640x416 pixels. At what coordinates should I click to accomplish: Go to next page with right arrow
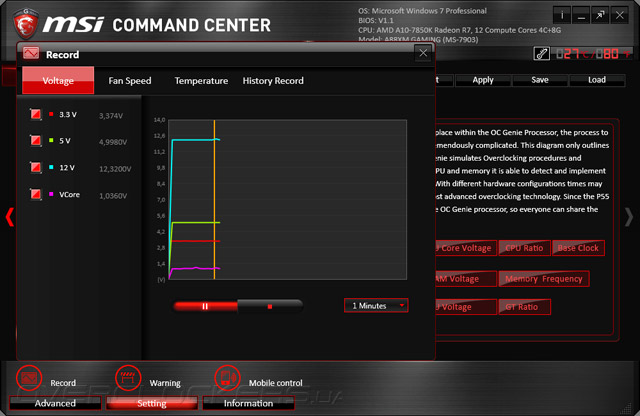[629, 217]
